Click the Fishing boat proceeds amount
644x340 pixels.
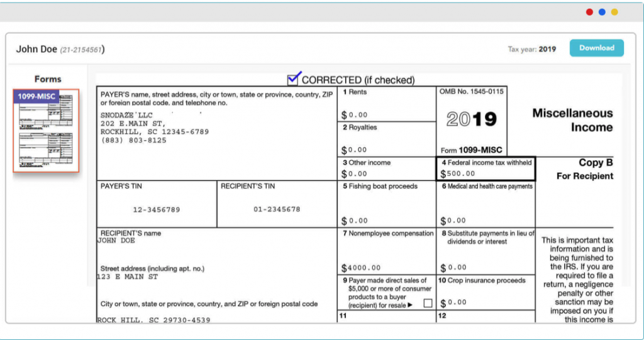tap(355, 221)
